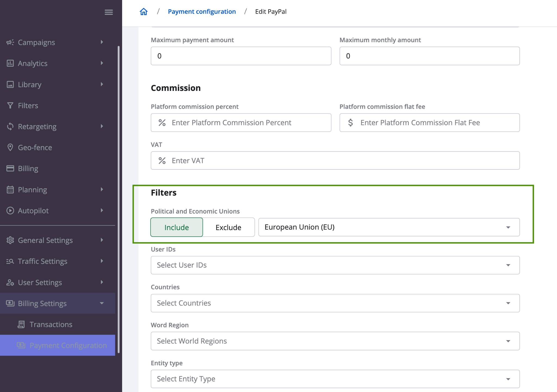This screenshot has height=392, width=557.
Task: Click the Analytics chart icon
Action: pyautogui.click(x=10, y=63)
